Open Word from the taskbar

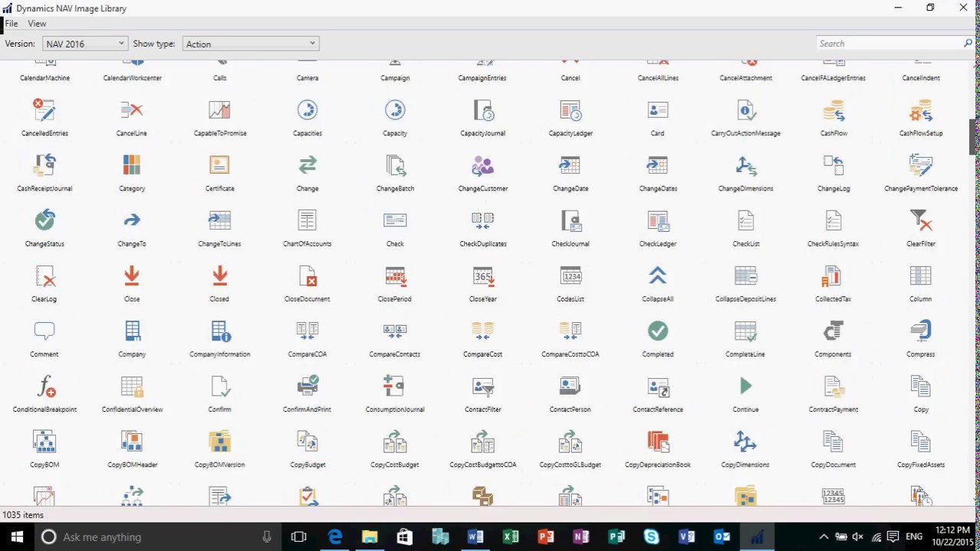click(x=475, y=536)
